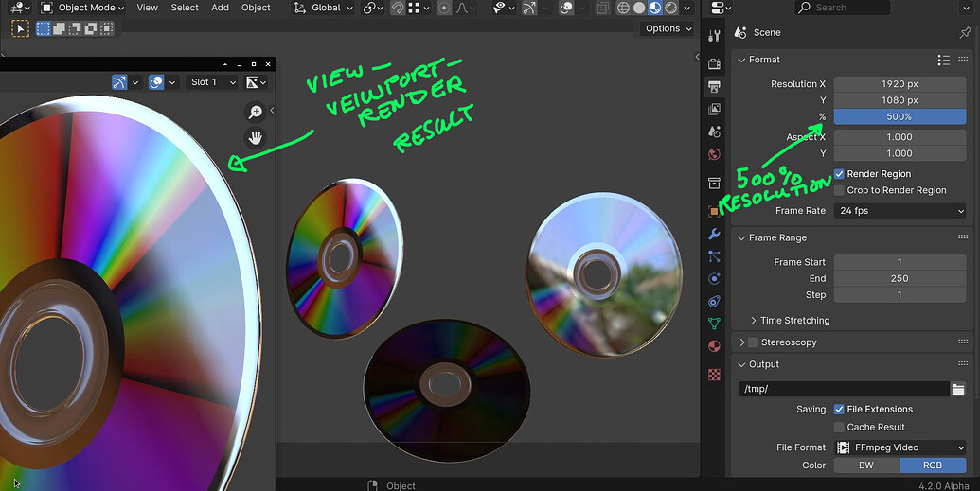Open the Render properties tab
980x491 pixels.
coord(714,63)
